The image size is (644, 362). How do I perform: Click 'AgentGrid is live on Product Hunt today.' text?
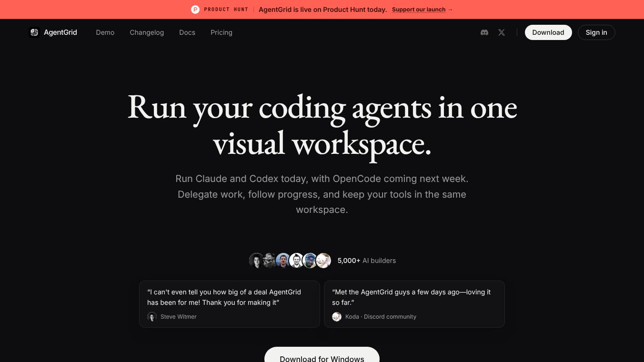click(x=322, y=10)
